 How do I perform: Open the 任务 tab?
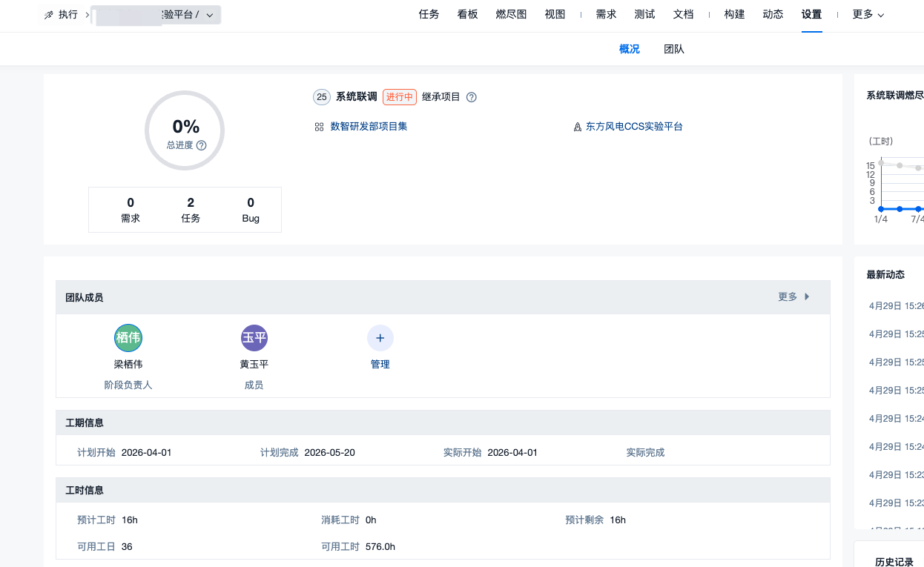point(429,15)
